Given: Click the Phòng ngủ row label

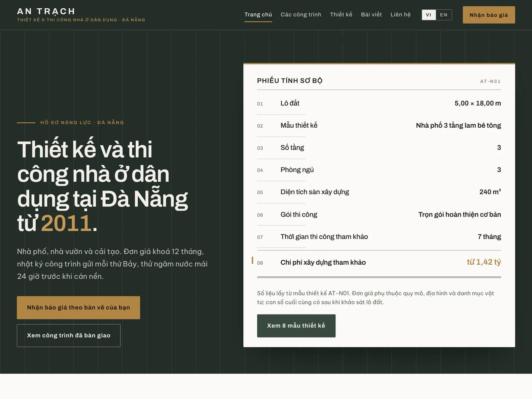Looking at the screenshot, I should (x=297, y=170).
